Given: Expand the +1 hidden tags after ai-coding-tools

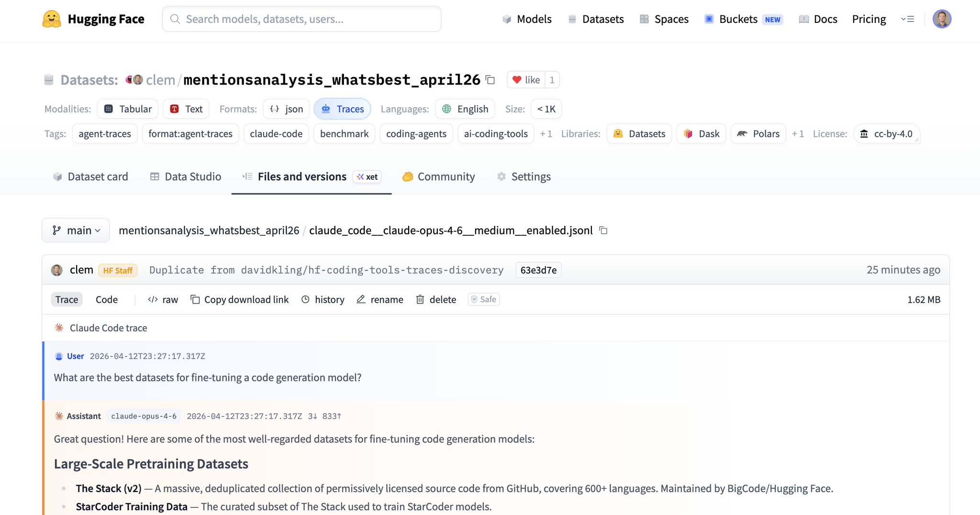Looking at the screenshot, I should coord(546,134).
